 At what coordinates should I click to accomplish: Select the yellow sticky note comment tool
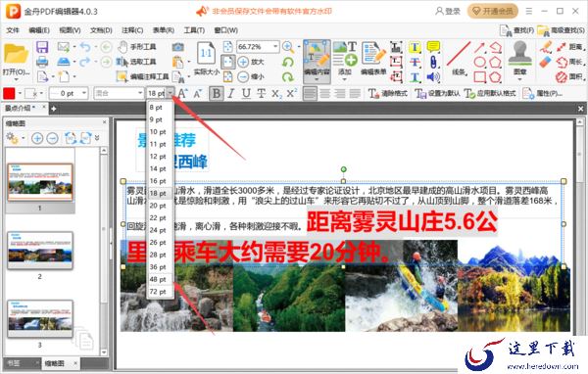tap(433, 47)
